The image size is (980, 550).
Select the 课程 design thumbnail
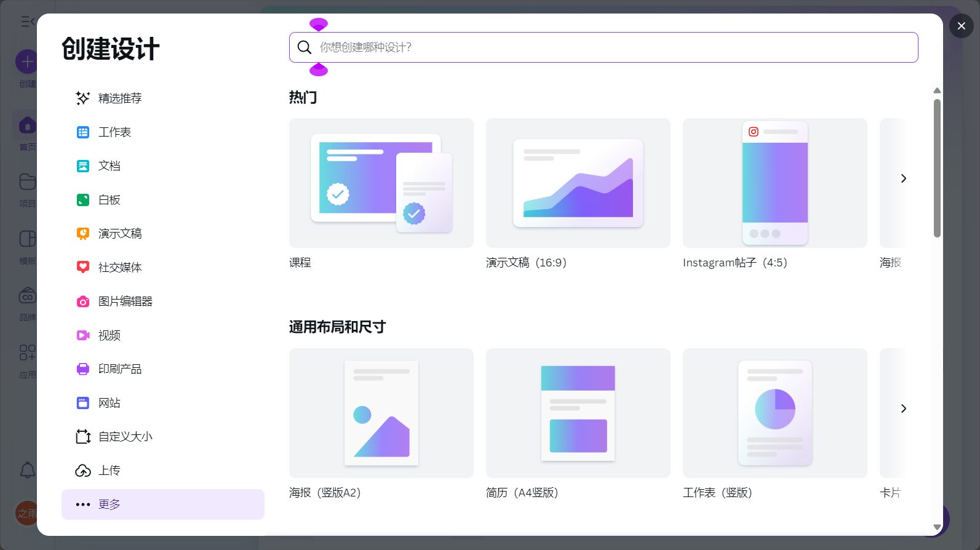click(x=381, y=183)
